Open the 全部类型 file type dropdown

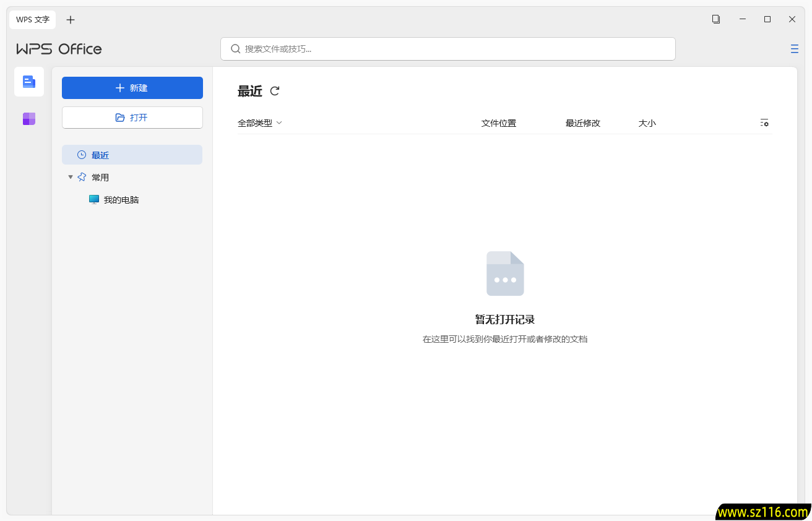tap(260, 123)
